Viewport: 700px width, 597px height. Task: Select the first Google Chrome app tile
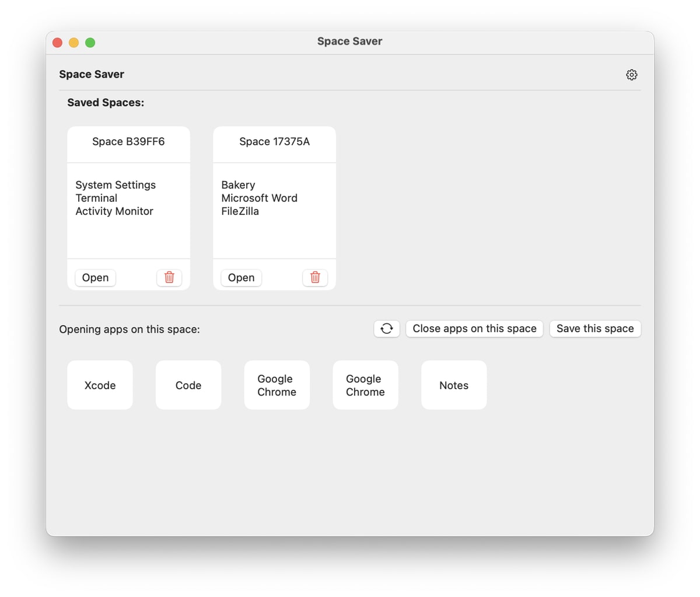click(x=276, y=385)
